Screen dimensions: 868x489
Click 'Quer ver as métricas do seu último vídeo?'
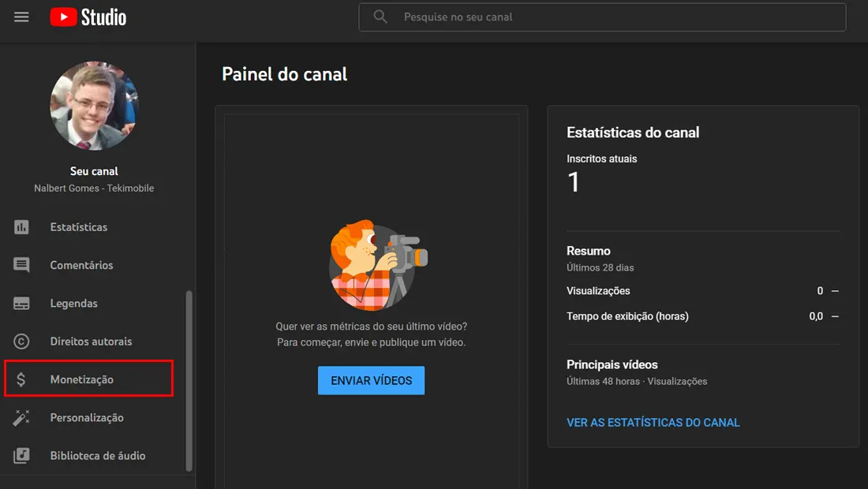372,327
